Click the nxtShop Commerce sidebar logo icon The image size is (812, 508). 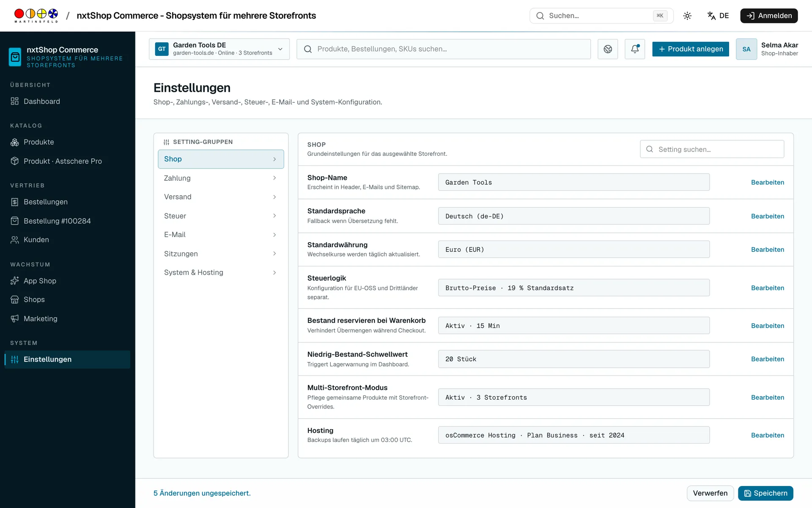point(15,57)
